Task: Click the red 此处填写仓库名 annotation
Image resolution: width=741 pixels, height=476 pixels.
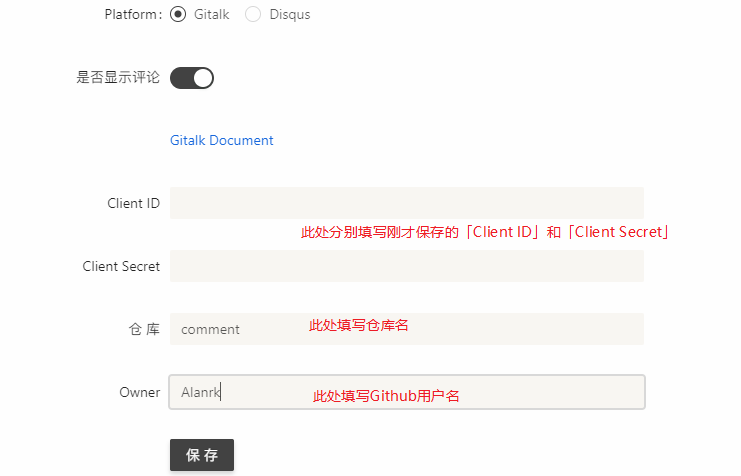Action: click(359, 325)
